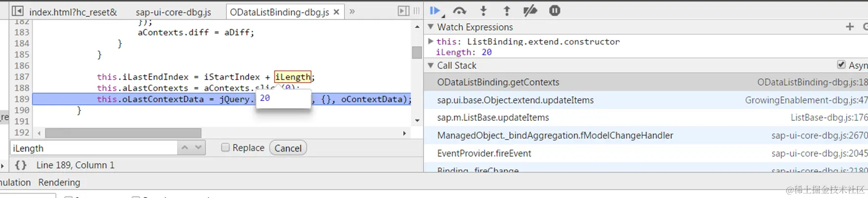
Task: Step over next function call
Action: [460, 10]
